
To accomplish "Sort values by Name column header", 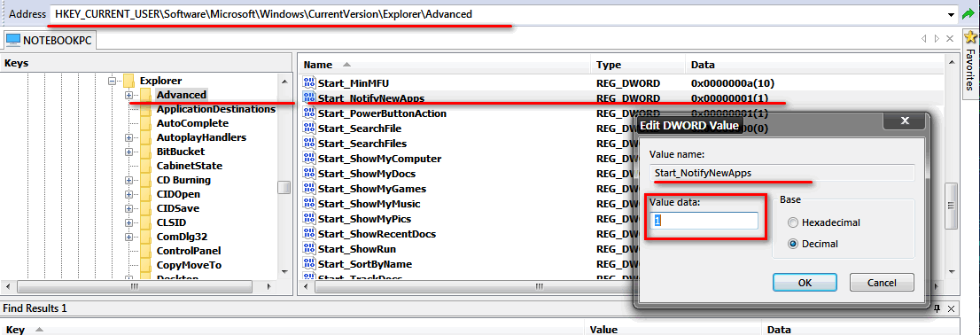I will (x=444, y=65).
